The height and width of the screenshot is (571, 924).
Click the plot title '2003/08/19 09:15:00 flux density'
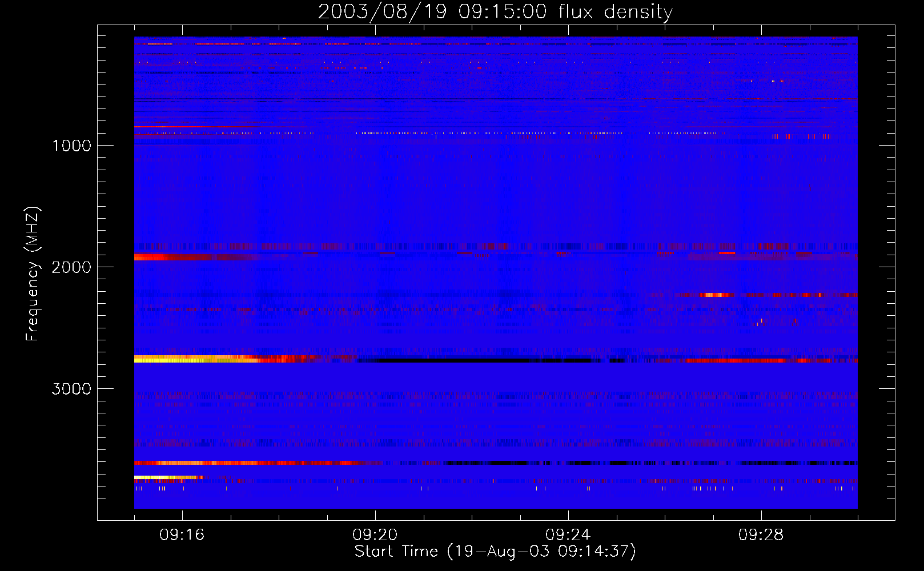coord(495,11)
